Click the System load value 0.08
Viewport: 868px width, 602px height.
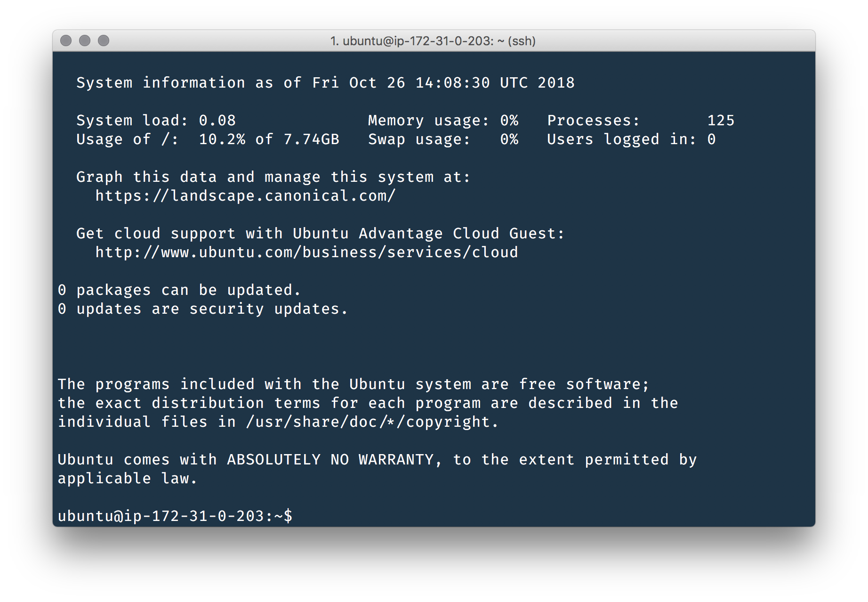pos(217,120)
